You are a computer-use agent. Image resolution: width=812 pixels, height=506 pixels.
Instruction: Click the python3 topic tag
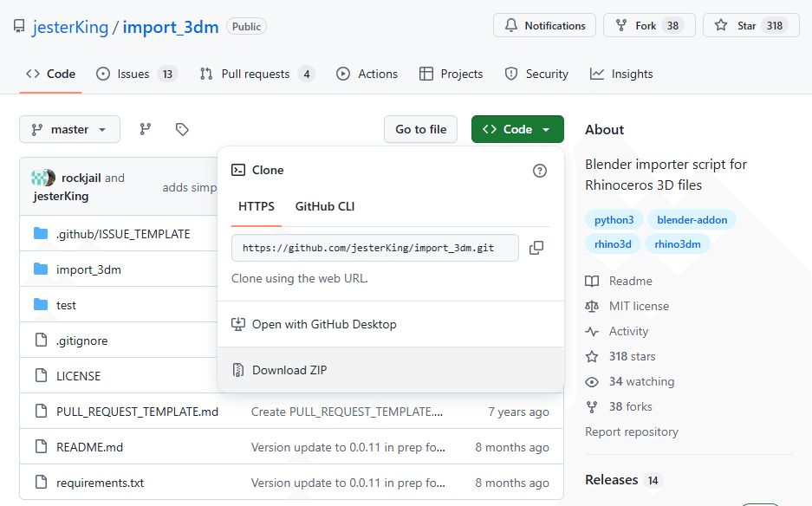(614, 220)
